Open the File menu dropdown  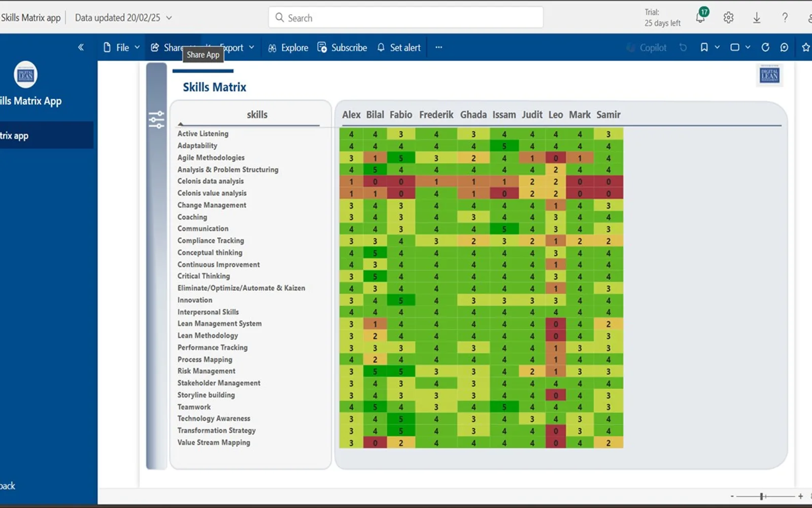click(121, 47)
